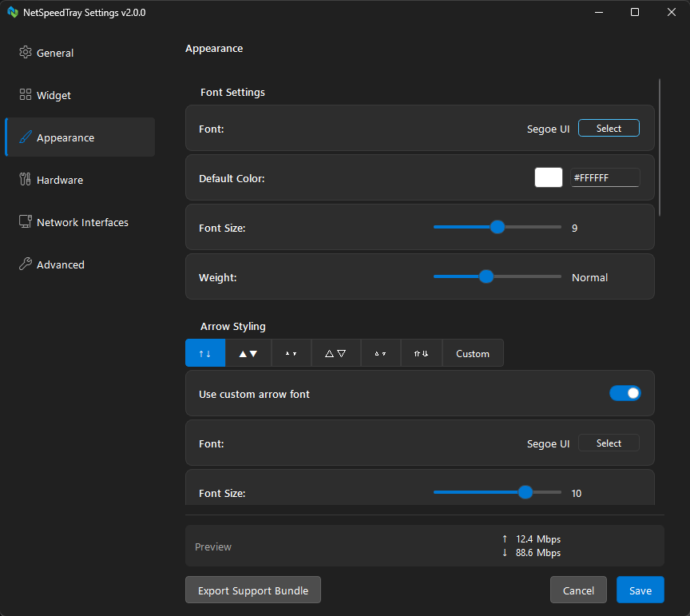Go to Hardware settings
Image resolution: width=690 pixels, height=616 pixels.
[80, 180]
